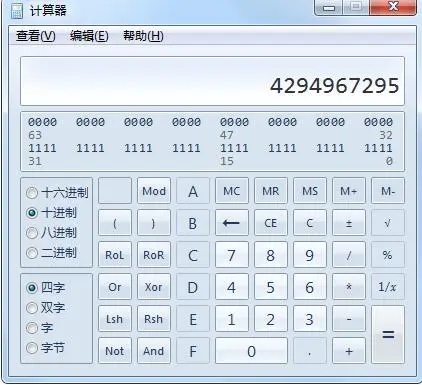
Task: Click the backspace arrow key
Action: click(x=232, y=223)
